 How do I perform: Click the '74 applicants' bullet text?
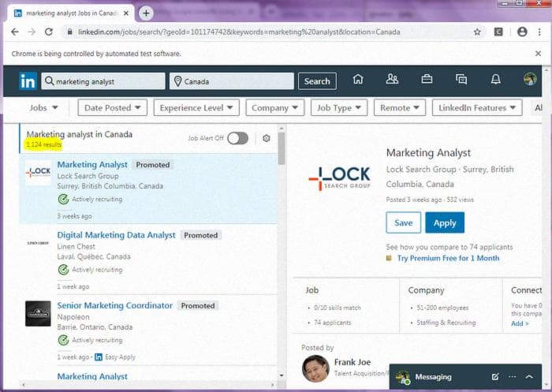(332, 323)
